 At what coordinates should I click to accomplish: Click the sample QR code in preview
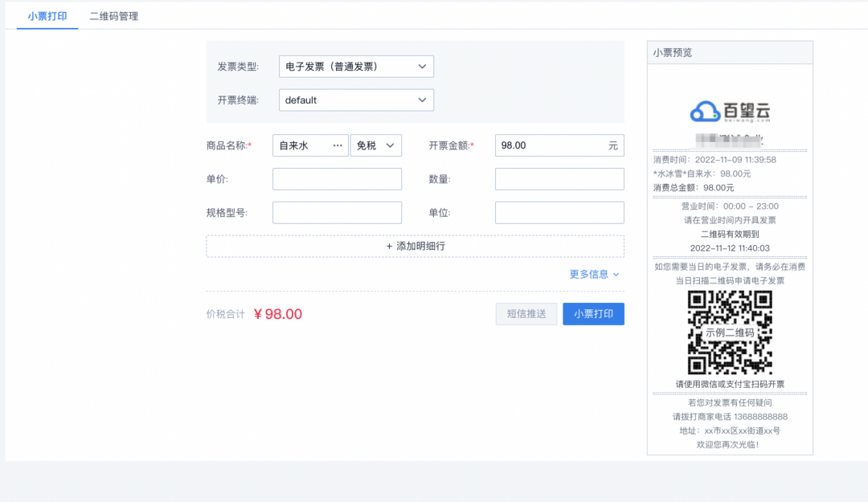pyautogui.click(x=730, y=332)
